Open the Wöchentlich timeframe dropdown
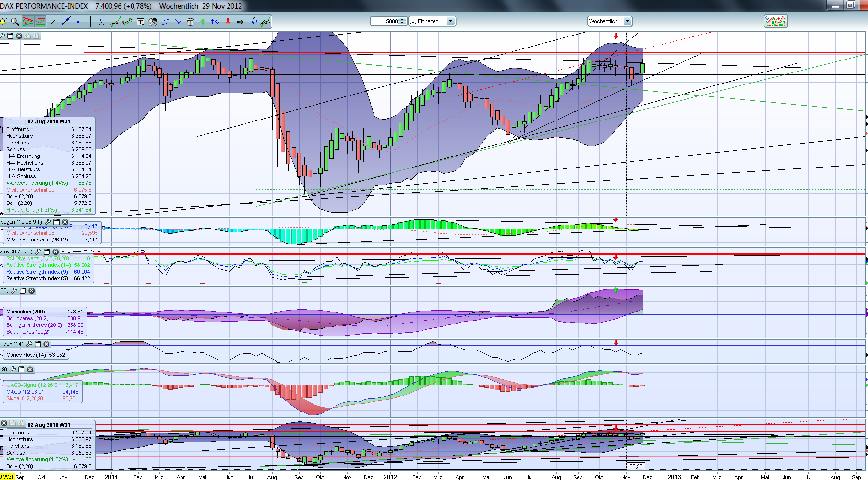This screenshot has width=868, height=480. click(627, 21)
